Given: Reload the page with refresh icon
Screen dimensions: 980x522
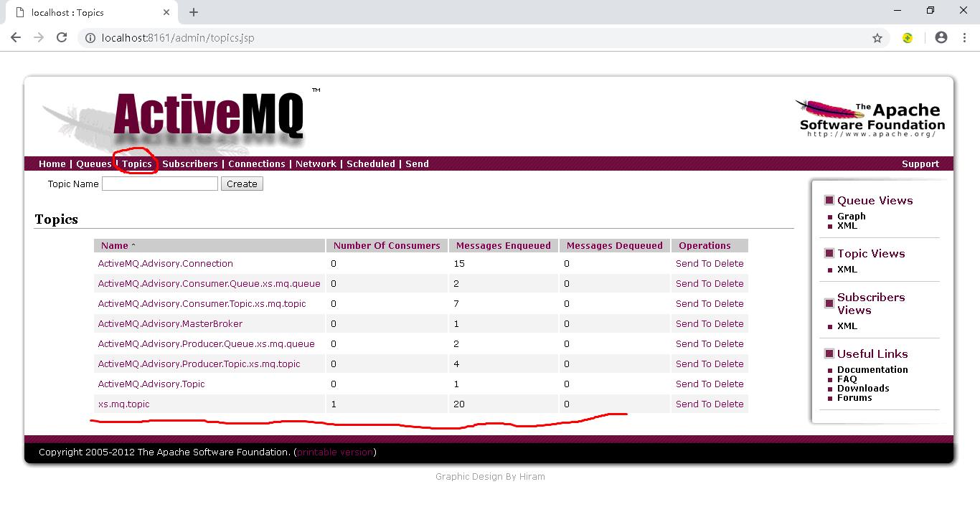Looking at the screenshot, I should click(x=62, y=37).
